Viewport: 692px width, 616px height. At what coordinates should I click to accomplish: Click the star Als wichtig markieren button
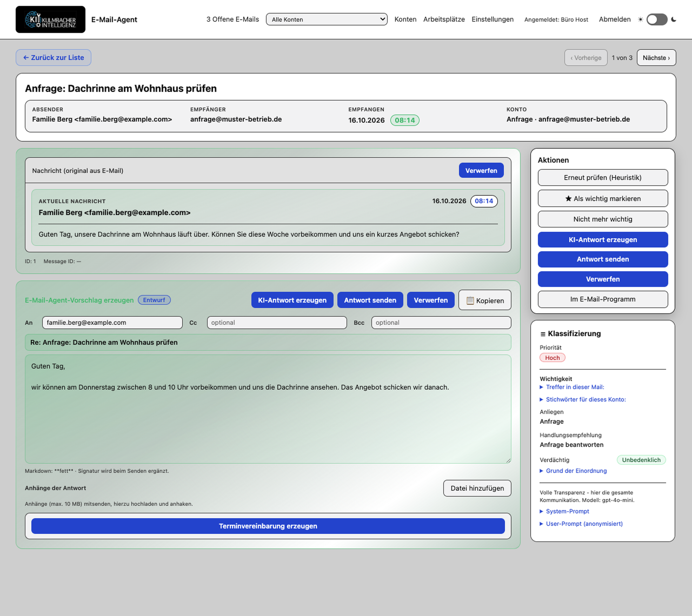[x=603, y=198]
